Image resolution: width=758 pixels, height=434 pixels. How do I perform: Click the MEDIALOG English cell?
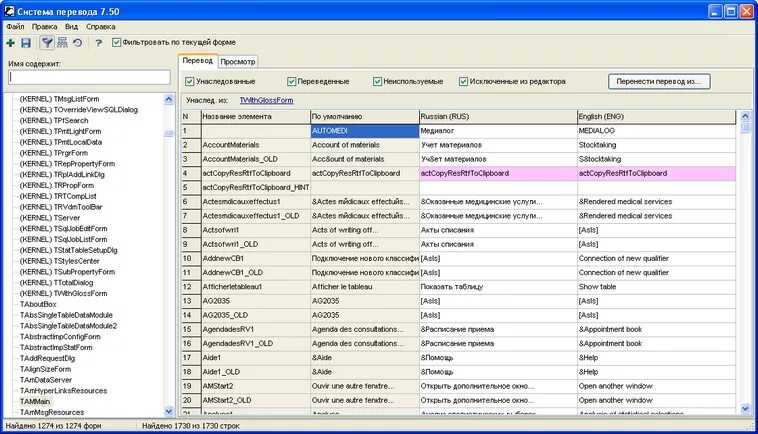pos(656,131)
